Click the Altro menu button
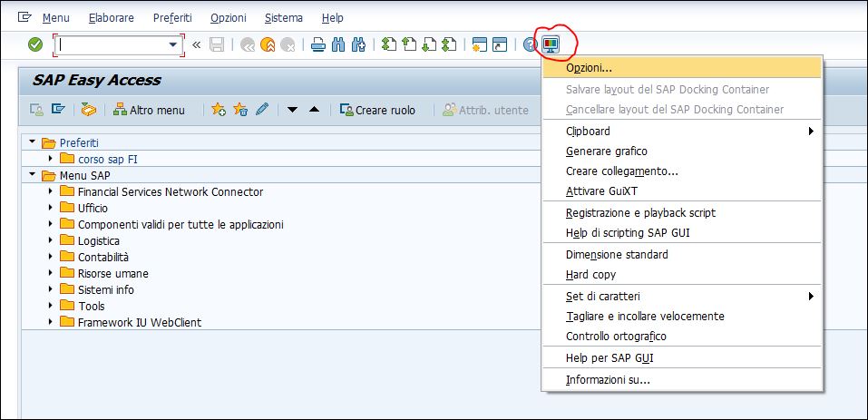 pyautogui.click(x=149, y=110)
